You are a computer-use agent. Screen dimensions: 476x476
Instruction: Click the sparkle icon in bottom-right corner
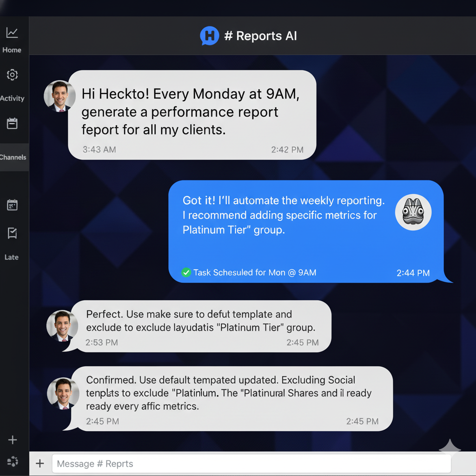click(x=450, y=447)
